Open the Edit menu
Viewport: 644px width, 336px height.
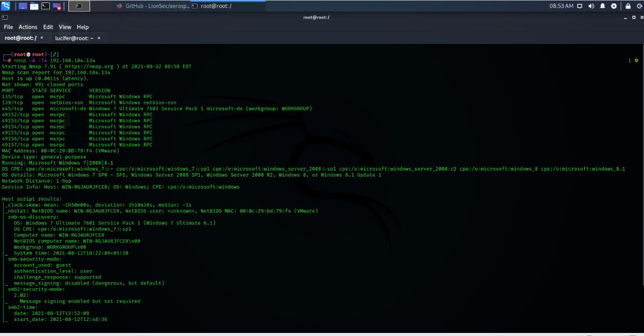48,27
